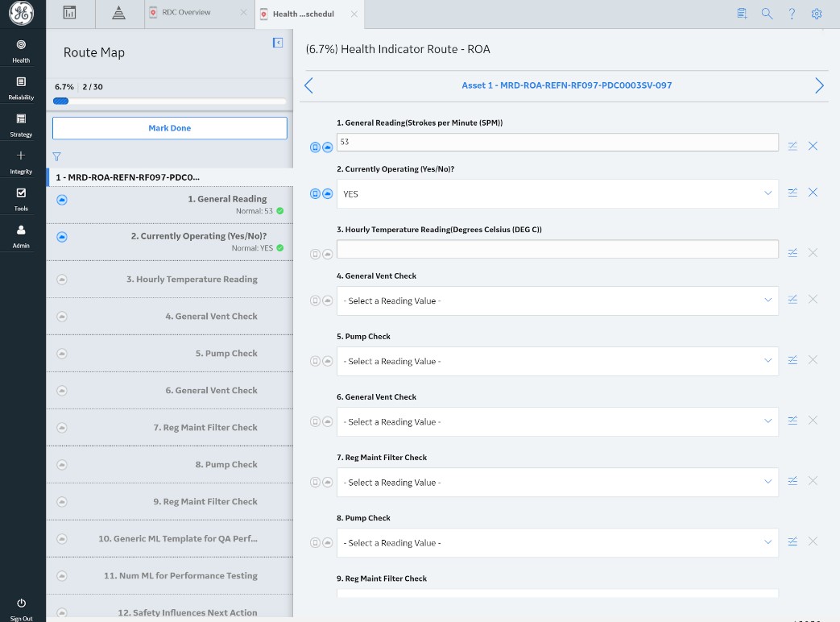Open the Integrity module in sidebar

[x=21, y=162]
